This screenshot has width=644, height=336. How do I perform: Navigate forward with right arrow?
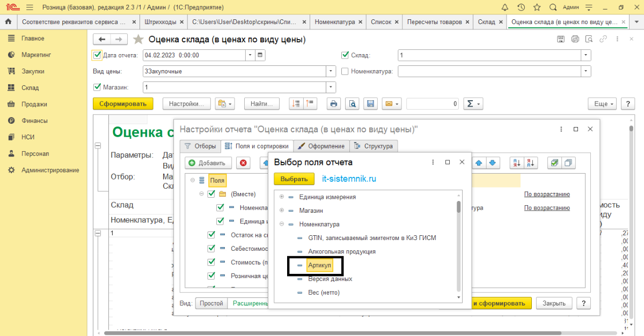tap(119, 39)
